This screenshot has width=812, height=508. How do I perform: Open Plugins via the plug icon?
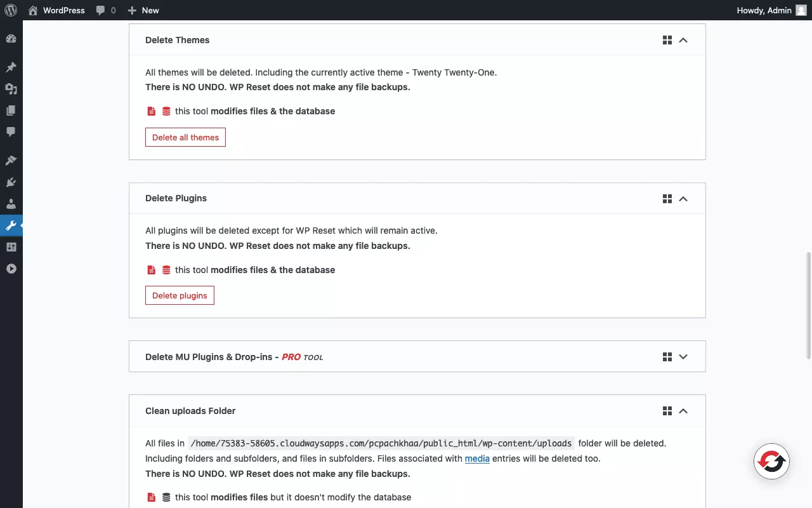(11, 182)
